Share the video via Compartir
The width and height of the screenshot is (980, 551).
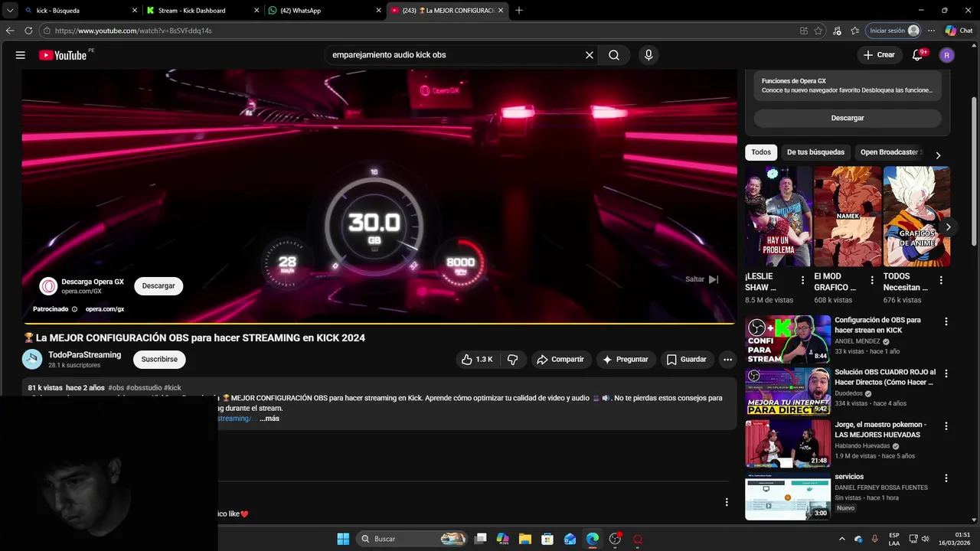pyautogui.click(x=560, y=360)
